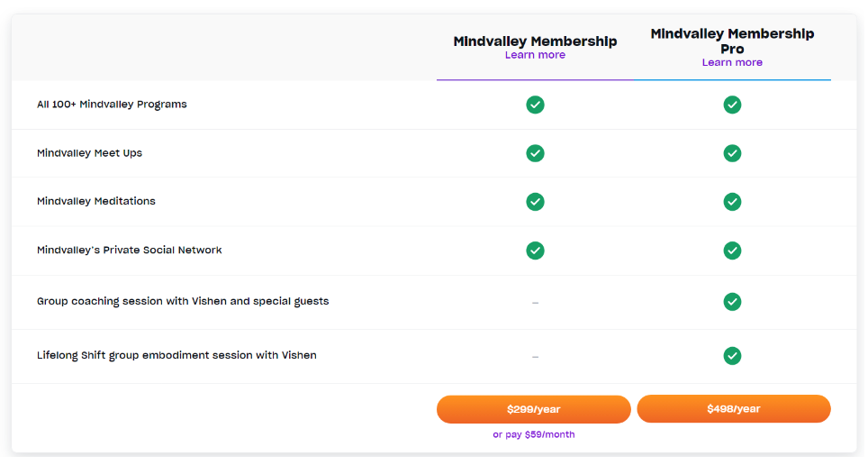The image size is (868, 465).
Task: Open Learn more under Mindvalley Membership
Action: tap(535, 55)
